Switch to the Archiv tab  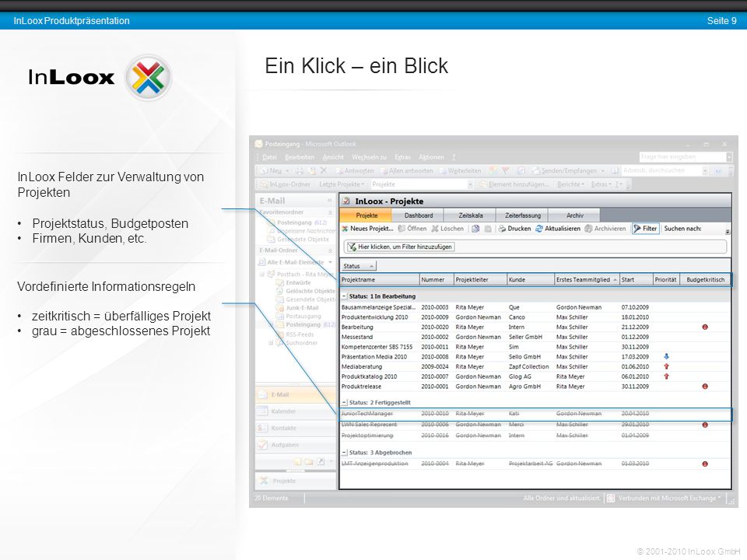coord(574,215)
